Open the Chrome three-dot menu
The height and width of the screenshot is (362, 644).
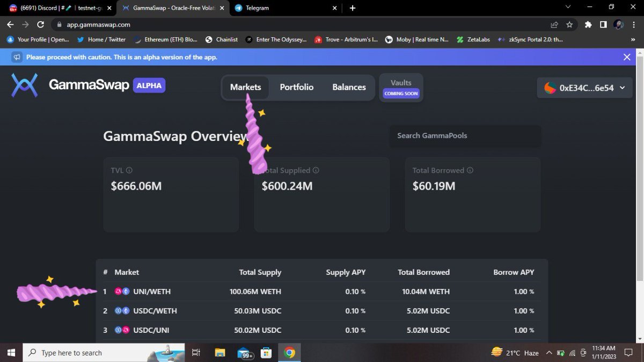(634, 25)
